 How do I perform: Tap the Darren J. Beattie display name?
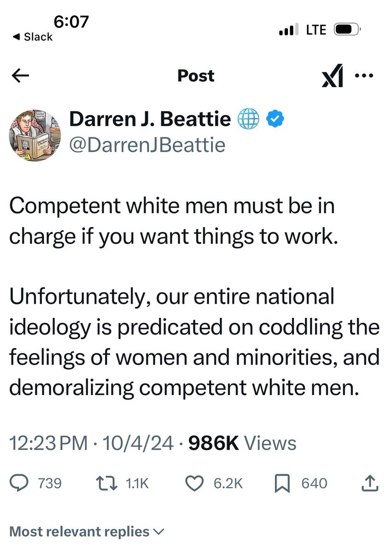click(150, 120)
